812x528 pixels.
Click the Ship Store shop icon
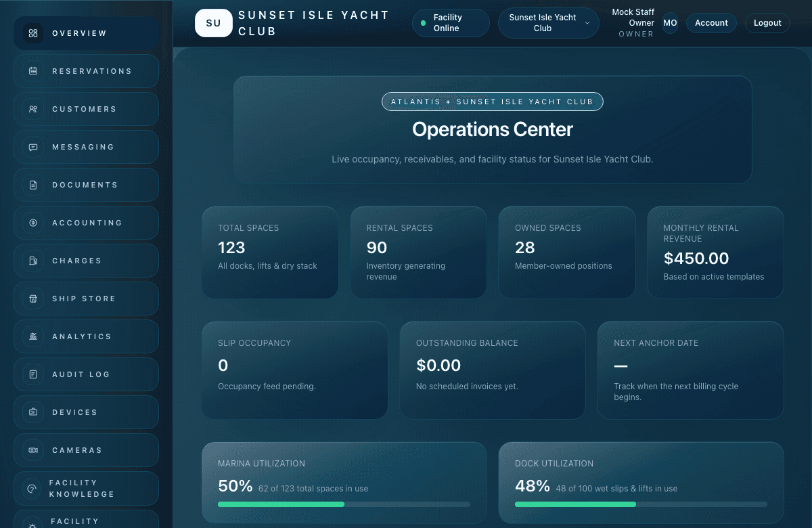point(33,299)
